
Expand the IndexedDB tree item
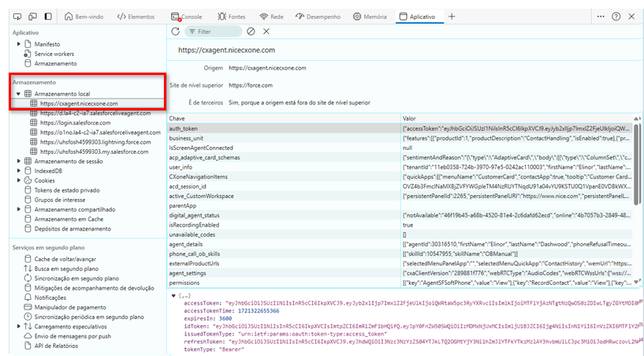[x=19, y=171]
